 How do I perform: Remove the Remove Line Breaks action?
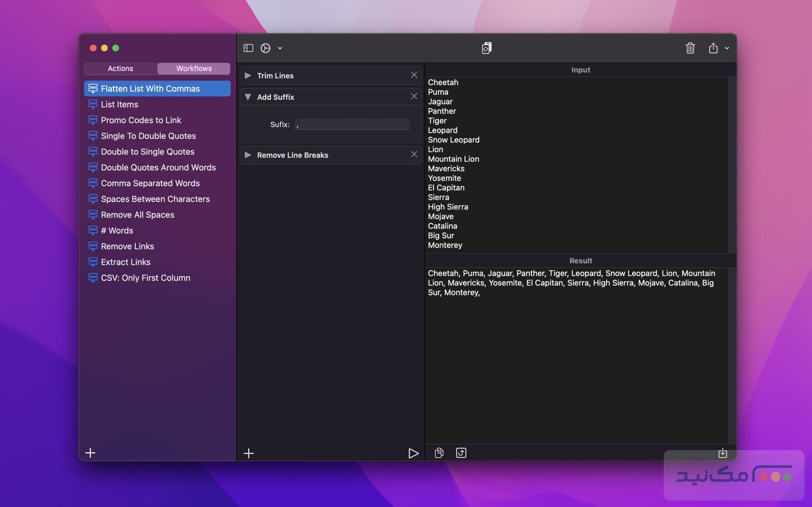414,154
